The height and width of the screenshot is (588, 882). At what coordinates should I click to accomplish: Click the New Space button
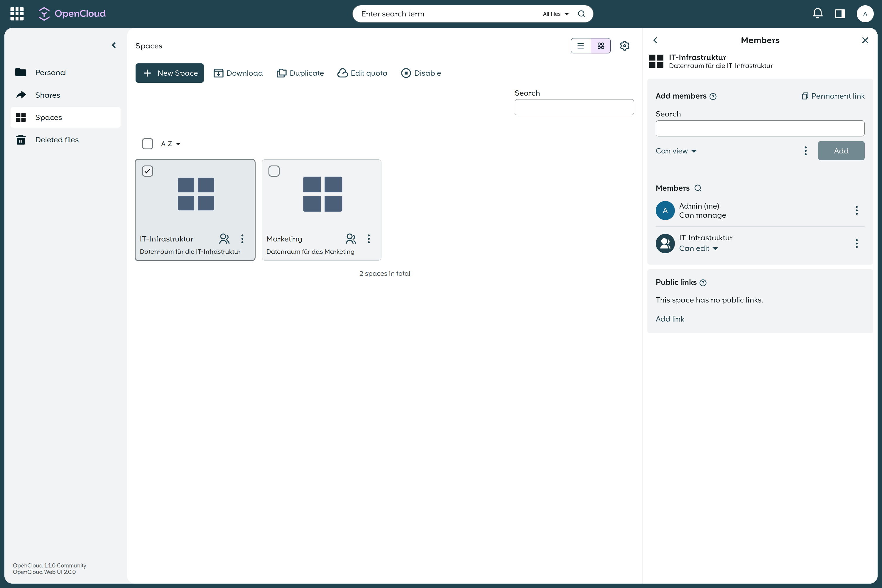click(170, 73)
